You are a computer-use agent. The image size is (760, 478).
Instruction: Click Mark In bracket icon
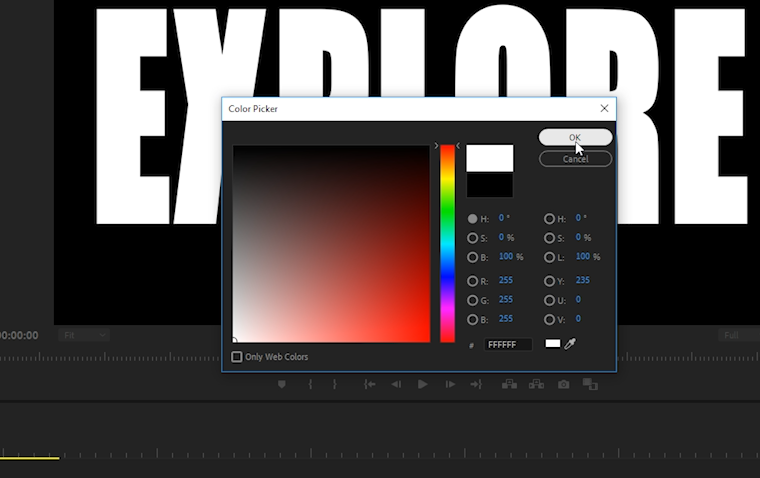(310, 384)
